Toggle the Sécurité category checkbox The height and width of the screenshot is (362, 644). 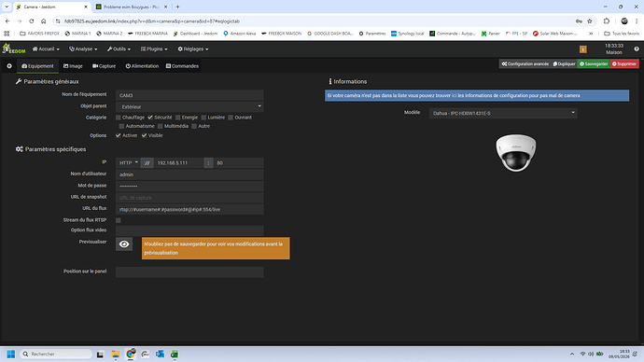click(x=150, y=118)
